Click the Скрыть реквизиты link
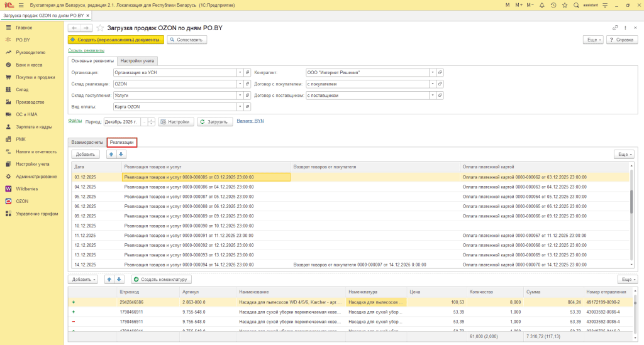 [86, 50]
